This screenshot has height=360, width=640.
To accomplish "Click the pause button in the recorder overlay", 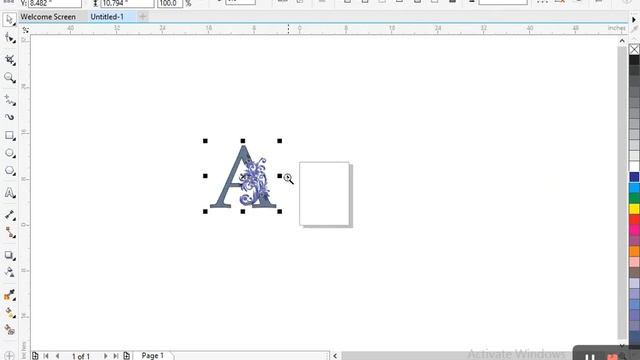I will pos(590,357).
